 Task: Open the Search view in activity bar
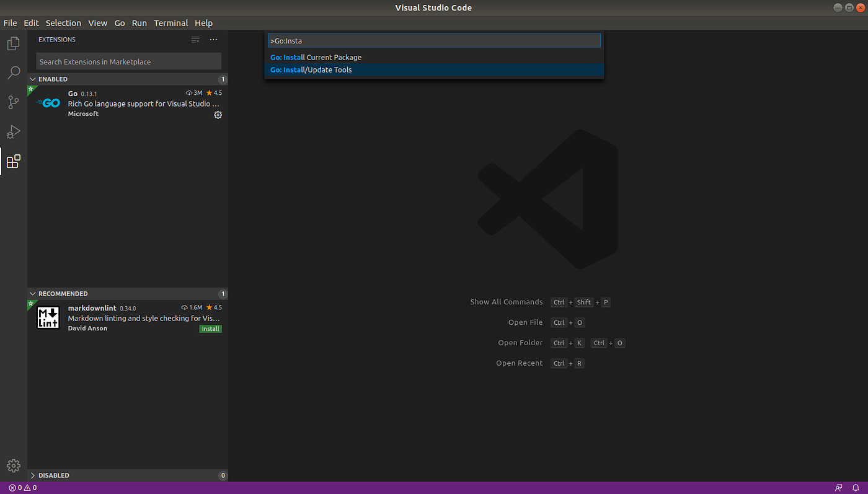point(13,73)
